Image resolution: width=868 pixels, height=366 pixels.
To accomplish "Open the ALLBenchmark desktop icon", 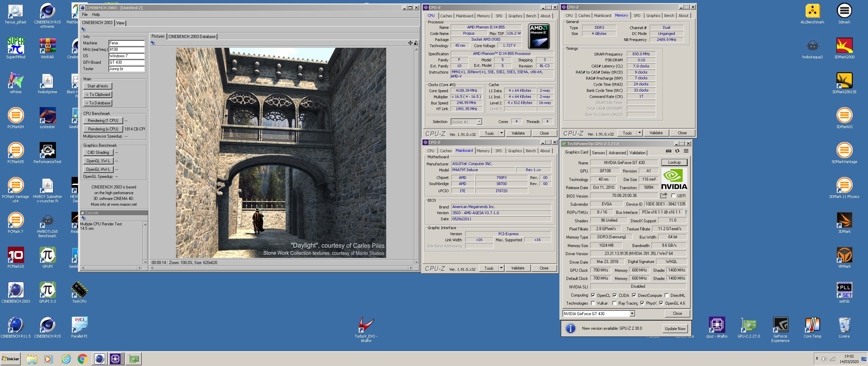I will [812, 14].
